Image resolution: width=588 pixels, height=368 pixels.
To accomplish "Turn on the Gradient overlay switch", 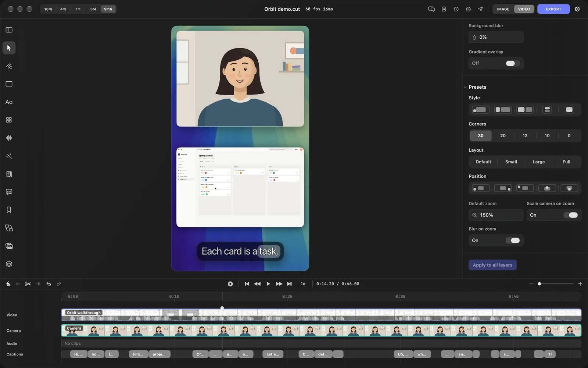I will (512, 63).
